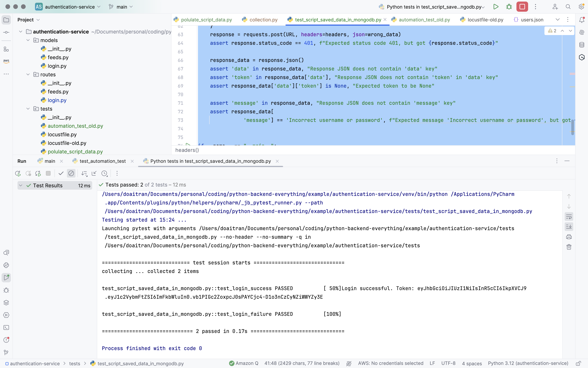
Task: Open the Database tool window icon
Action: coord(582,45)
